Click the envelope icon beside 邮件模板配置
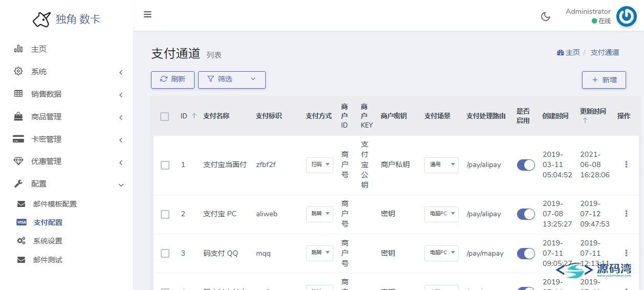The height and width of the screenshot is (290, 644). (x=21, y=204)
